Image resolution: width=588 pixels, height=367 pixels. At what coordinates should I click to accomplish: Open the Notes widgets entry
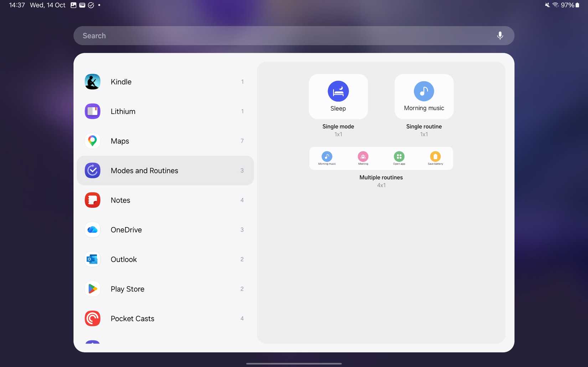[165, 200]
